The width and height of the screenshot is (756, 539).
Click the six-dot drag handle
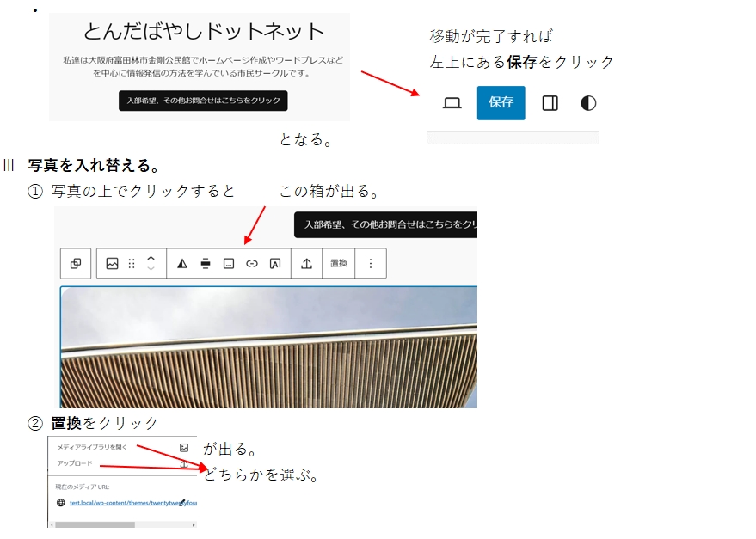click(x=132, y=264)
